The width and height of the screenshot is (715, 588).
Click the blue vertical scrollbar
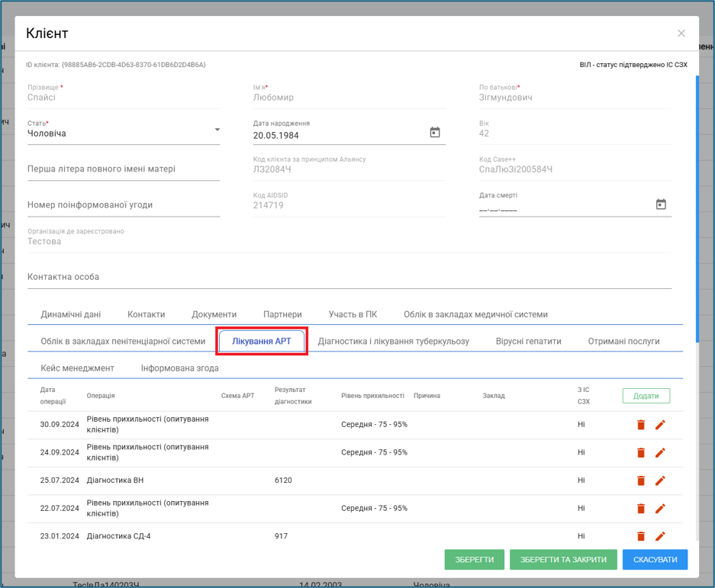click(697, 209)
